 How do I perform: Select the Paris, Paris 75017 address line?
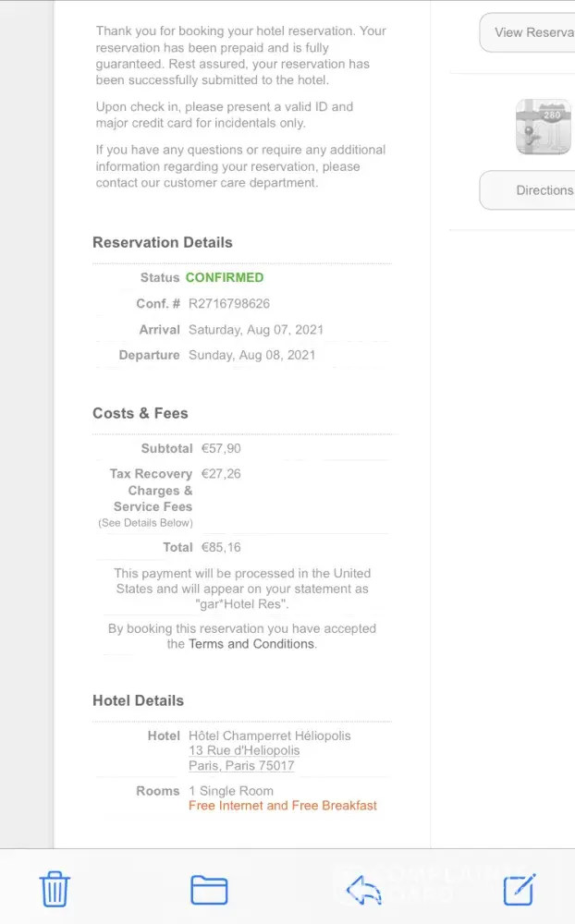pyautogui.click(x=241, y=766)
